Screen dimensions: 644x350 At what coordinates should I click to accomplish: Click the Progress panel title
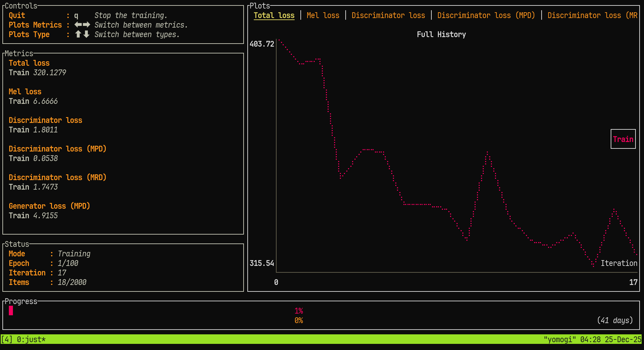coord(21,301)
